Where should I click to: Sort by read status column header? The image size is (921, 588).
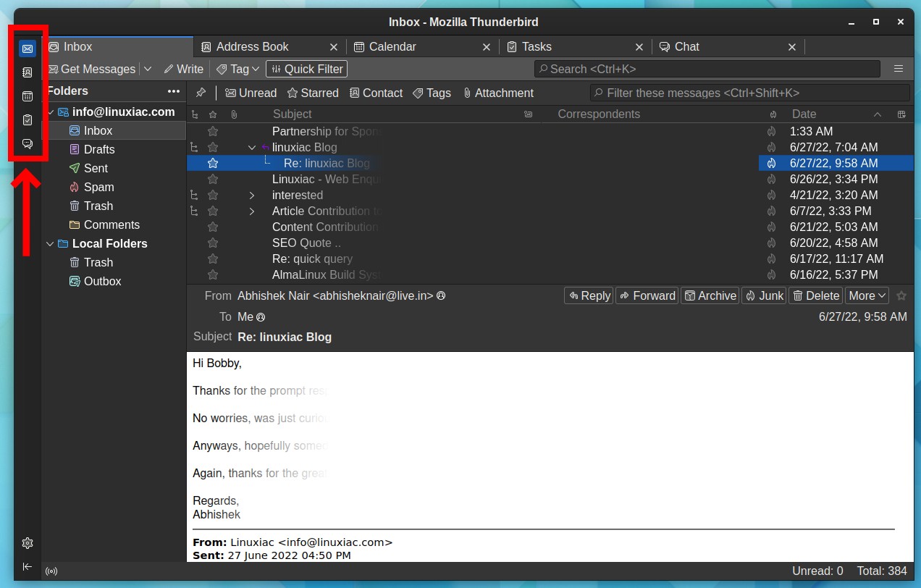point(529,114)
